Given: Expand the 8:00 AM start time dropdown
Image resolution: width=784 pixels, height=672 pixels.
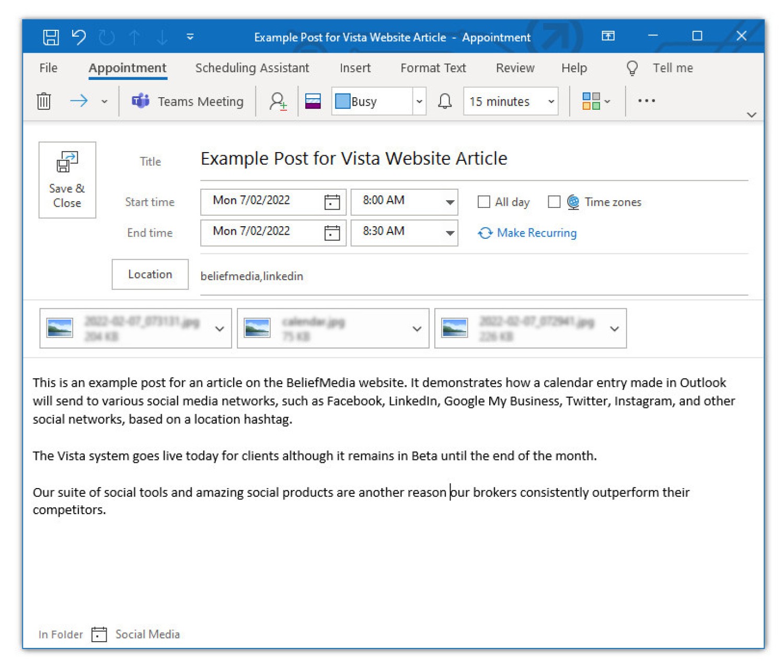Looking at the screenshot, I should coord(449,202).
